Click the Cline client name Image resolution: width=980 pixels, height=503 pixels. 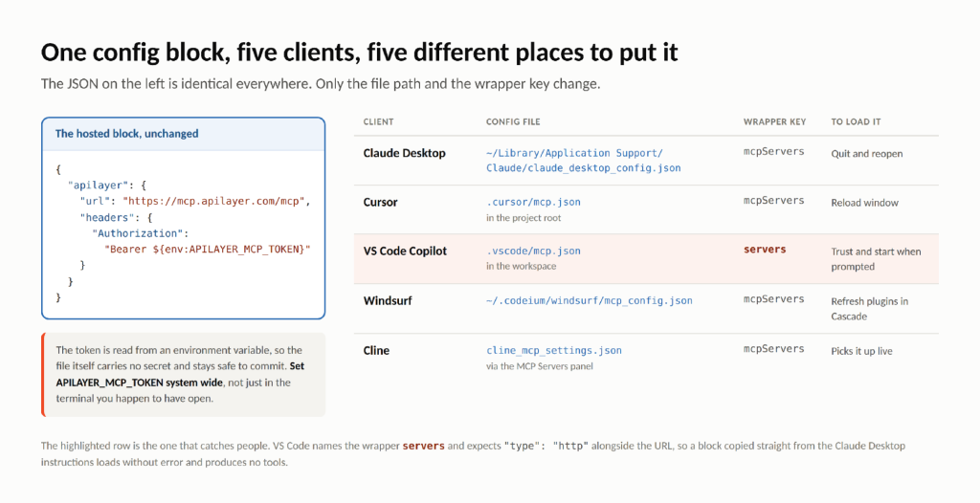(x=376, y=351)
